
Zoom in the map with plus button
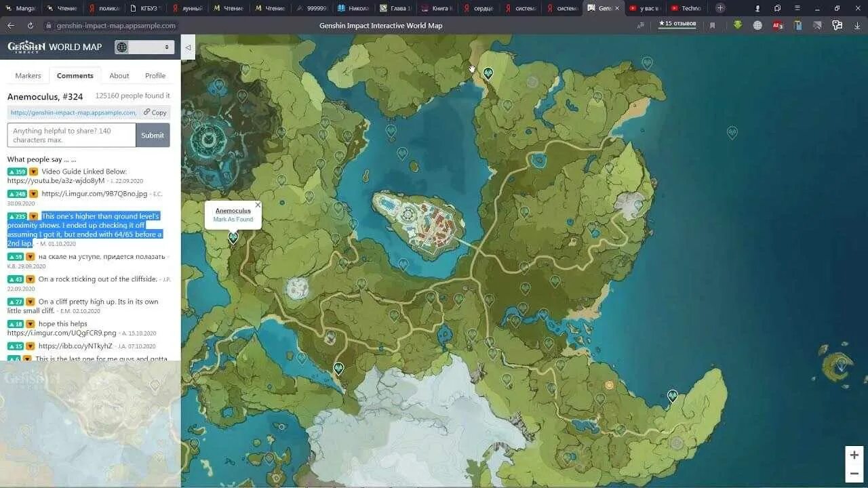point(854,455)
